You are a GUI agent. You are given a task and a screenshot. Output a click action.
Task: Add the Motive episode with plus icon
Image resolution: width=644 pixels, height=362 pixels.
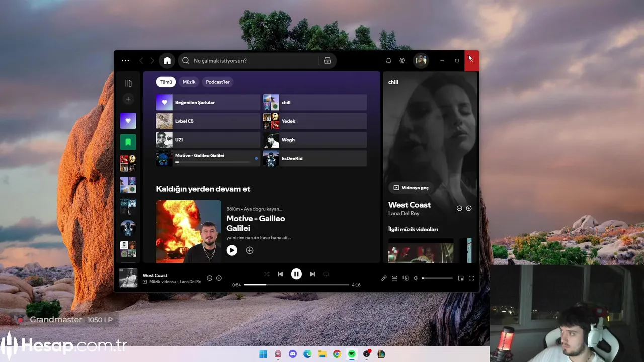coord(250,250)
